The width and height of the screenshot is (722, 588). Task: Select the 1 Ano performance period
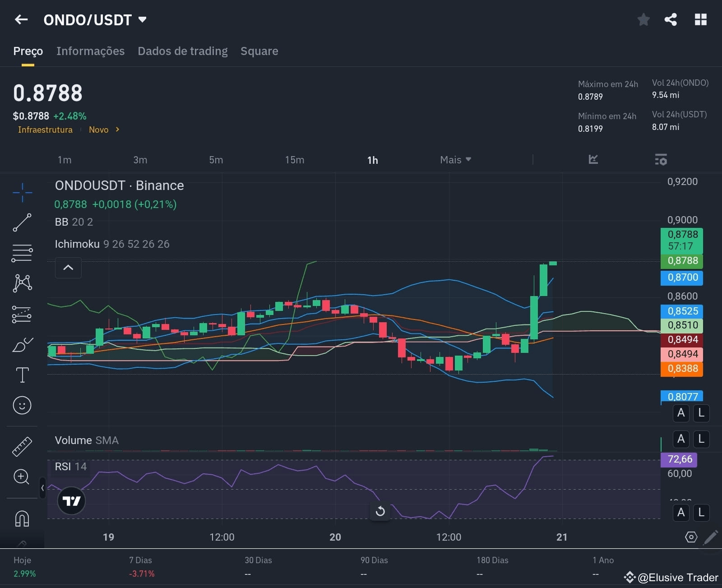603,567
